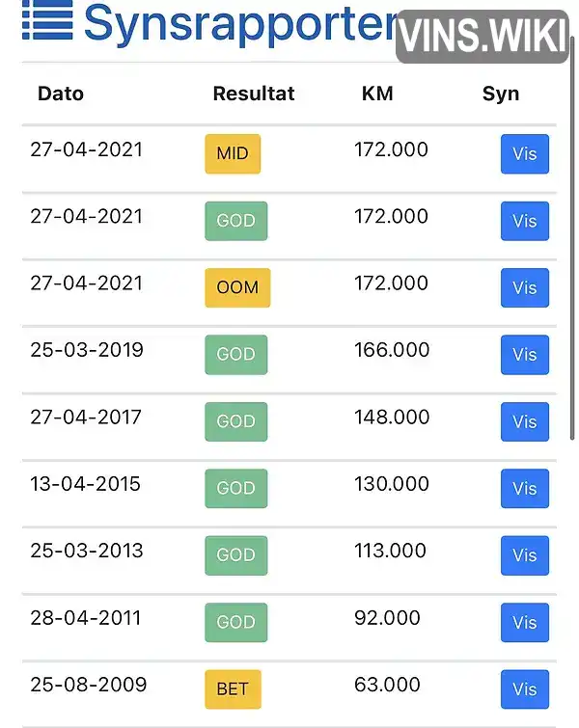View the 27-04-2017 inspection report
579x728 pixels.
tap(525, 421)
